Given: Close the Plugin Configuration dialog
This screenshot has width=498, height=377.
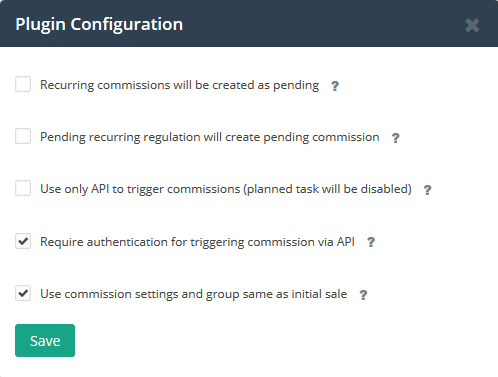Looking at the screenshot, I should point(472,25).
